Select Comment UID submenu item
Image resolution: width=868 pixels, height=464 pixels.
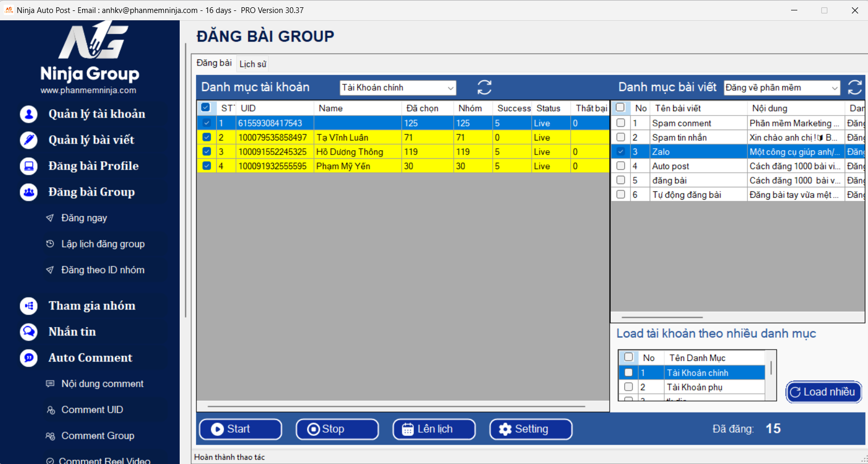92,410
